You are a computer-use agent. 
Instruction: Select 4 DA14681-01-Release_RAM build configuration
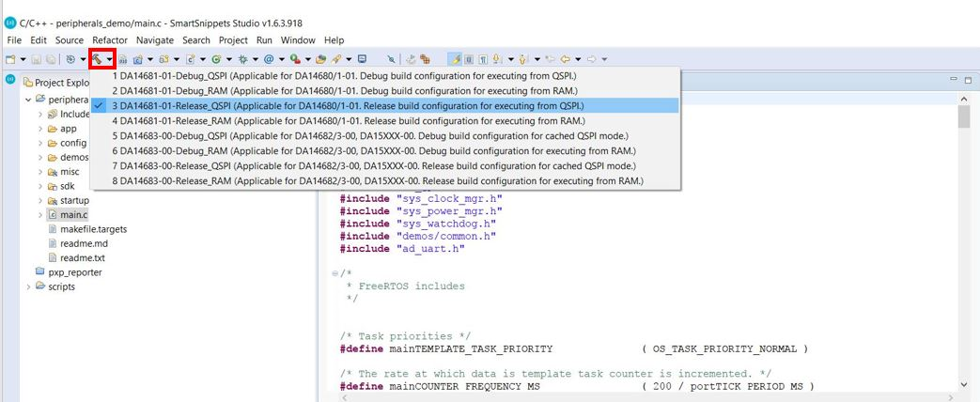pyautogui.click(x=385, y=120)
